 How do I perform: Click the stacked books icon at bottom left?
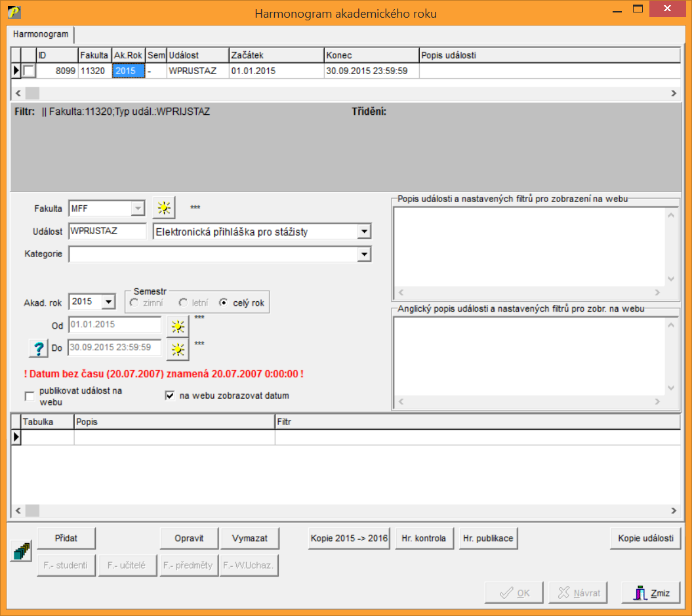click(21, 552)
